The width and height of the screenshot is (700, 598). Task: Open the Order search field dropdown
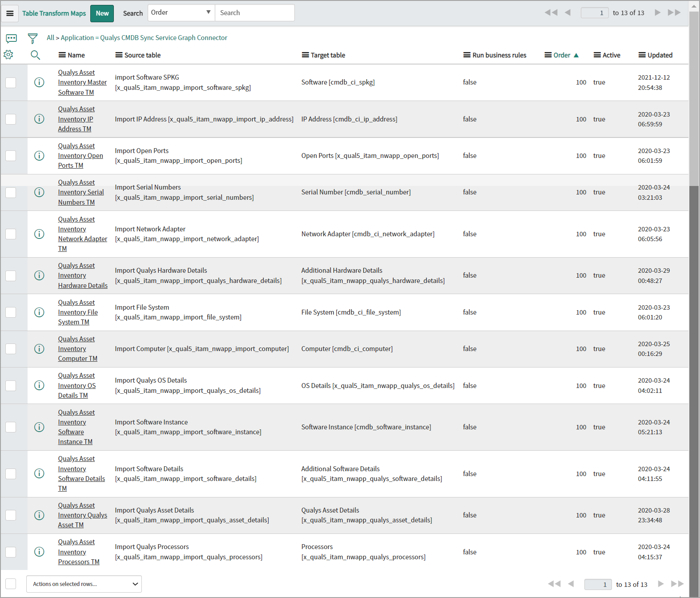181,13
